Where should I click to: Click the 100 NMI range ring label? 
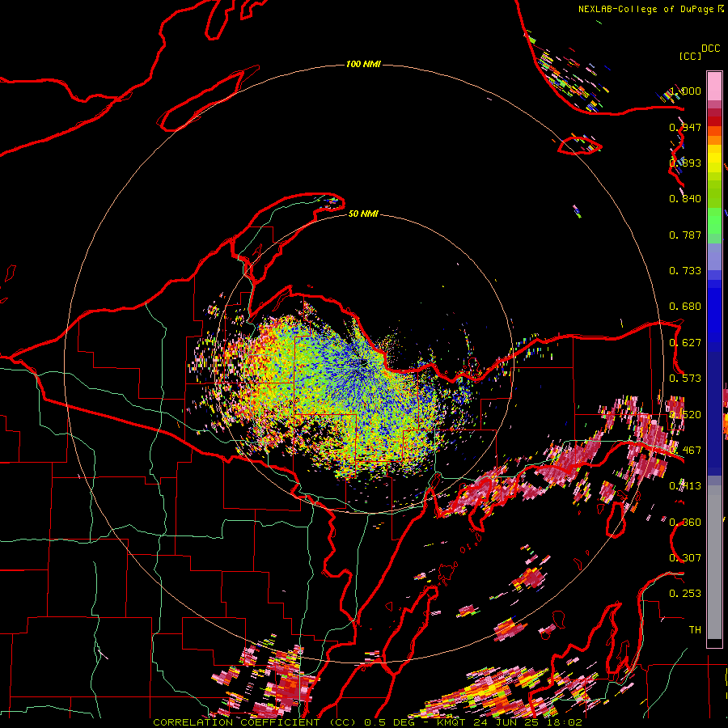pyautogui.click(x=363, y=64)
